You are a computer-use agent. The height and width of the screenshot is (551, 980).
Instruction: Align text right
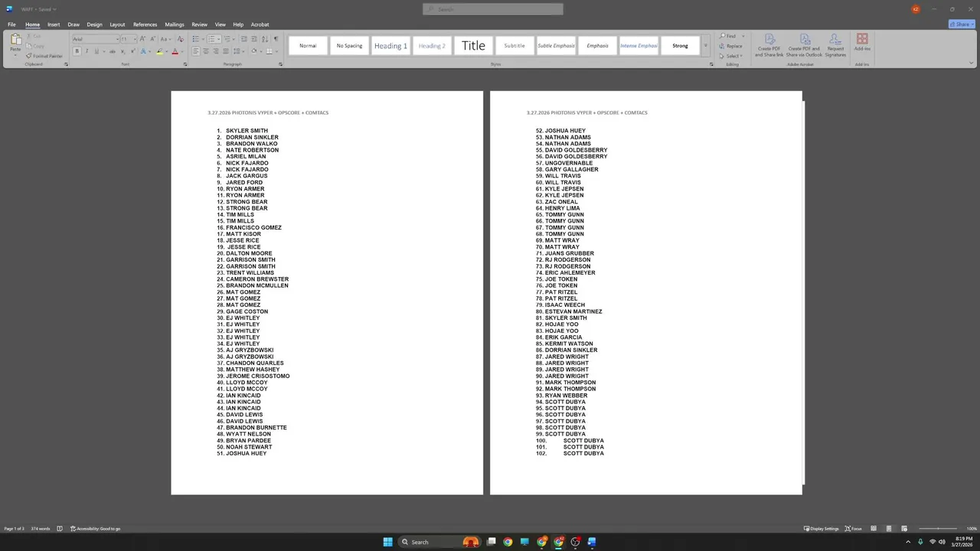[x=215, y=51]
